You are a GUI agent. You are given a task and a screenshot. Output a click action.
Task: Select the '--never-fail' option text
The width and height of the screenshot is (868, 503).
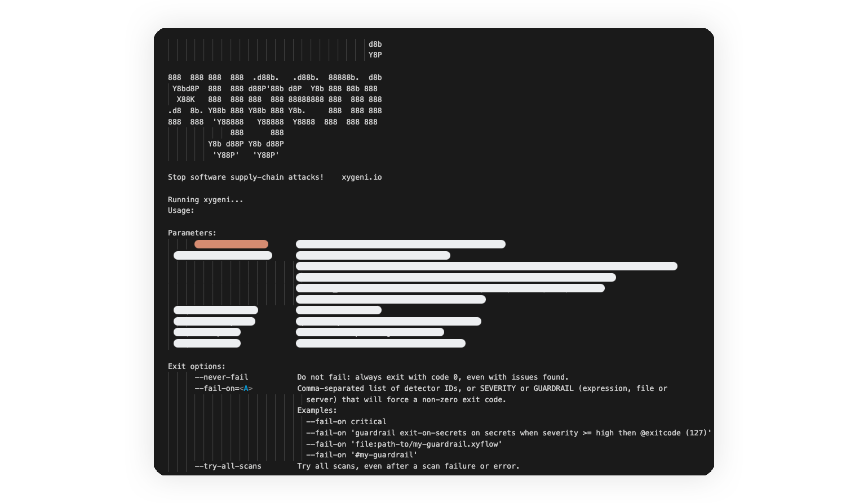tap(222, 377)
